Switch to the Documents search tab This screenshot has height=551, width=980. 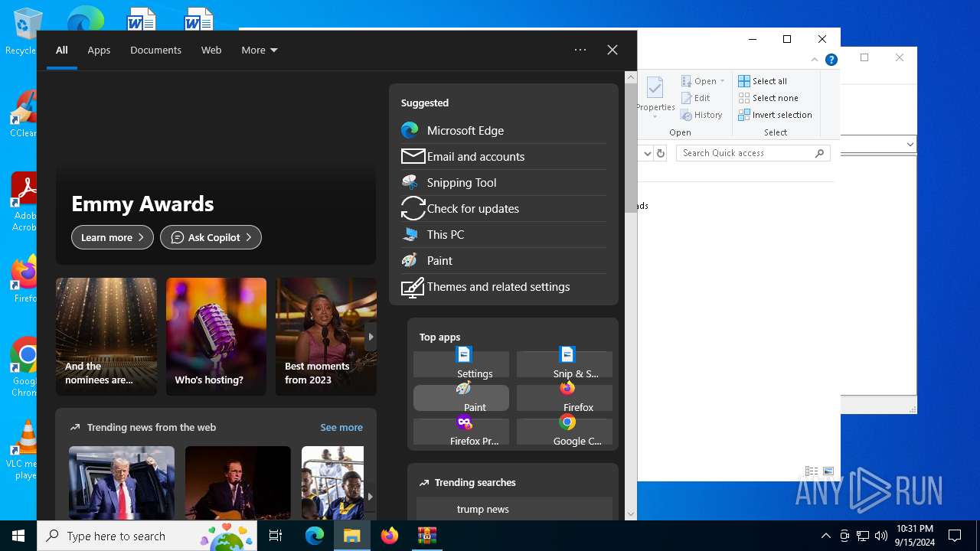pos(155,50)
